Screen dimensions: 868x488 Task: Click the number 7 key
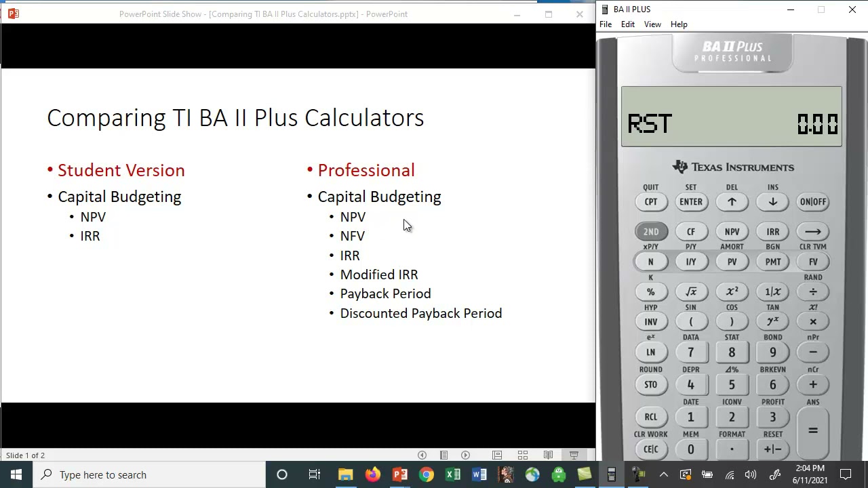point(691,352)
